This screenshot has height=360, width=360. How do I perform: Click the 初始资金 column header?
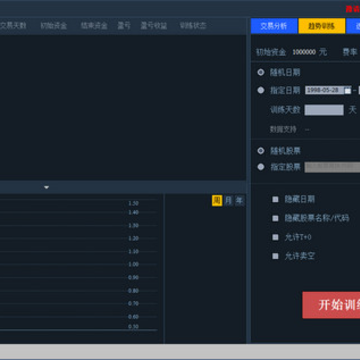point(54,26)
